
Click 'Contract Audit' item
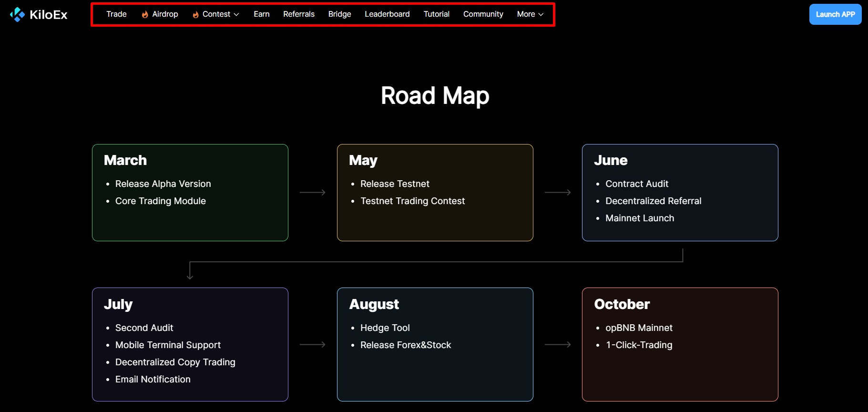click(x=637, y=184)
